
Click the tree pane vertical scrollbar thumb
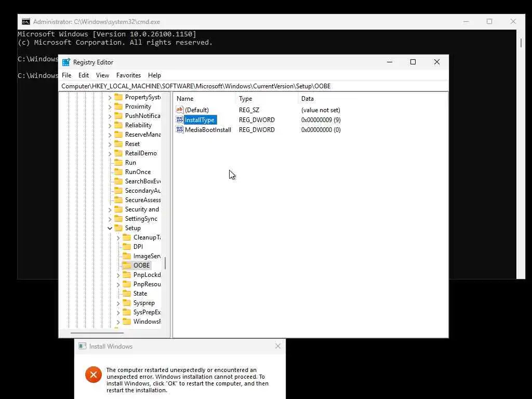(x=165, y=263)
